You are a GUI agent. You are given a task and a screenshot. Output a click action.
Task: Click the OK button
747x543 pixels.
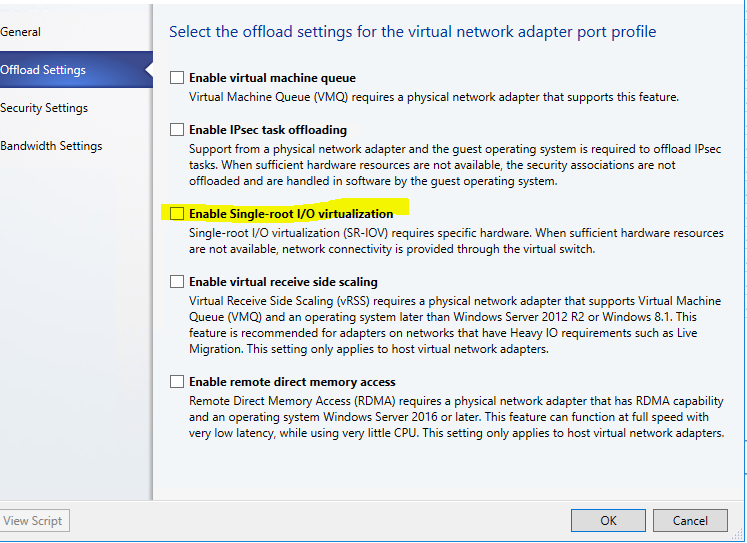pos(608,520)
